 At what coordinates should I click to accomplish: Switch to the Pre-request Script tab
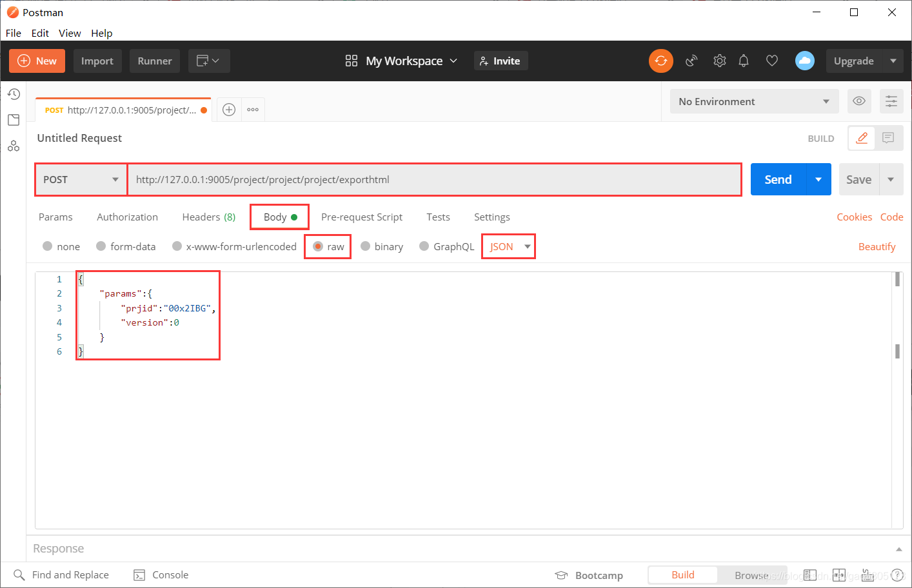362,217
